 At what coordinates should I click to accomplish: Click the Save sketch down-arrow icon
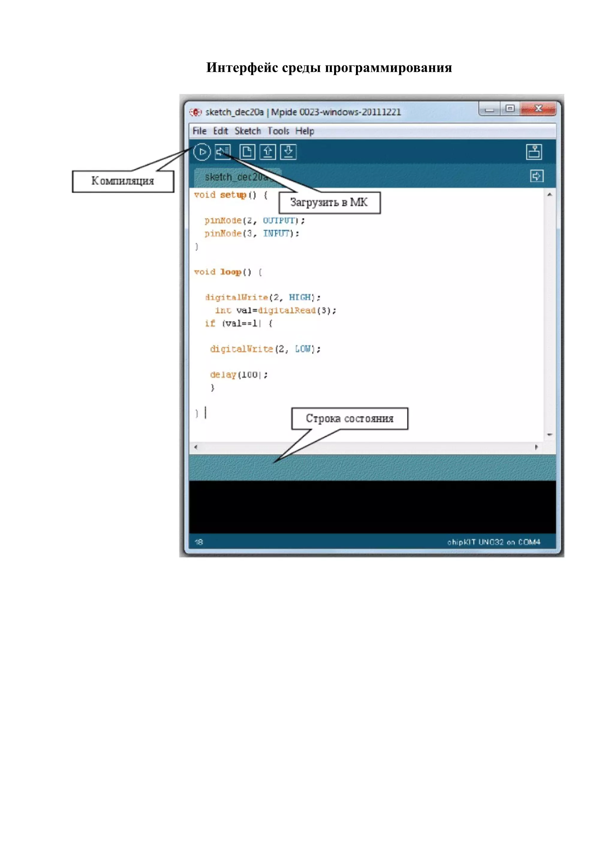(x=288, y=152)
